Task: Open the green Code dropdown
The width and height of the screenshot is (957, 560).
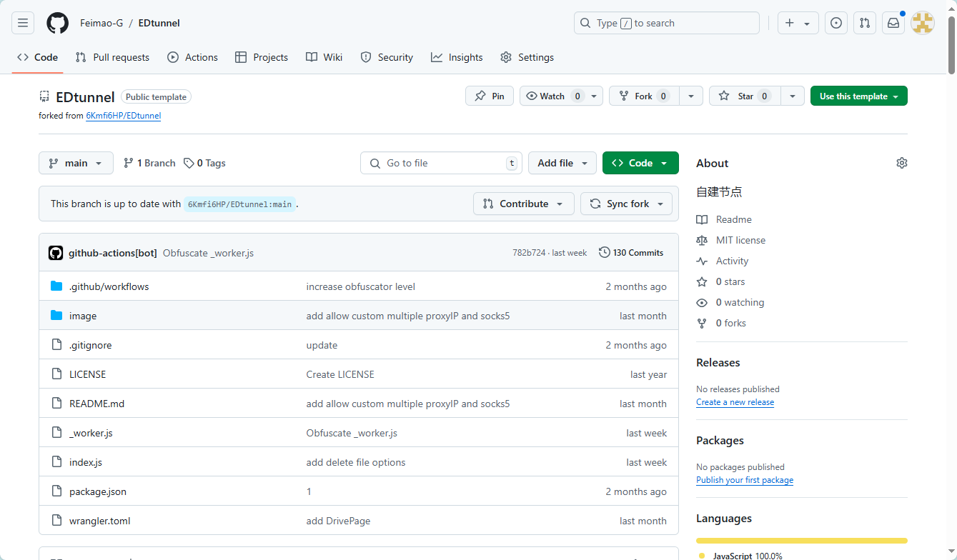Action: pos(640,163)
